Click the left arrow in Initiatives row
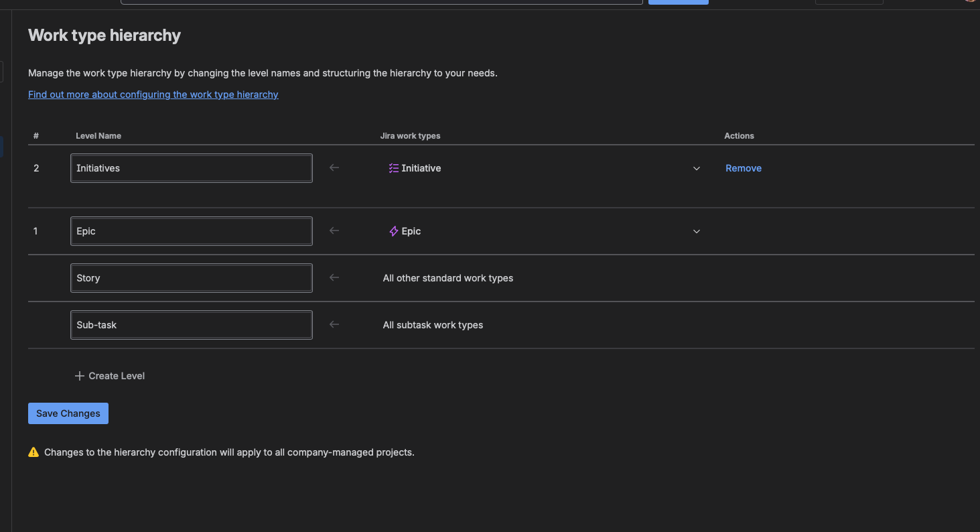Image resolution: width=980 pixels, height=532 pixels. 334,168
